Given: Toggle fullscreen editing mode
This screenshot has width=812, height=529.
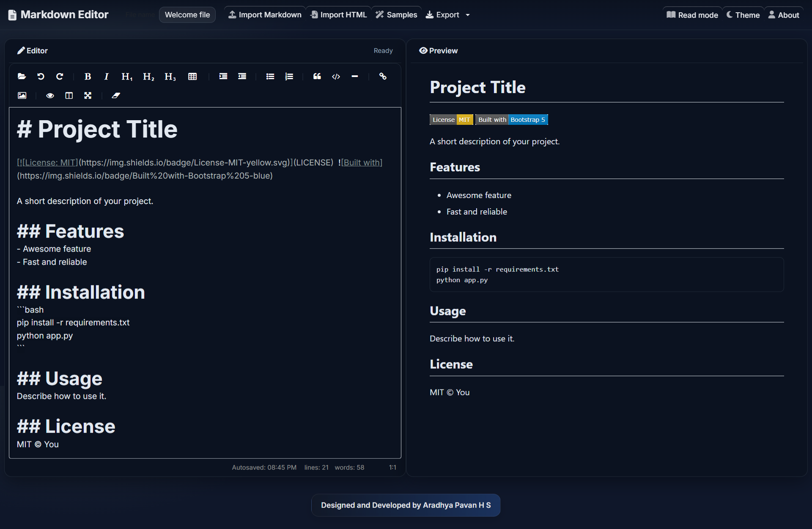Looking at the screenshot, I should [x=88, y=96].
